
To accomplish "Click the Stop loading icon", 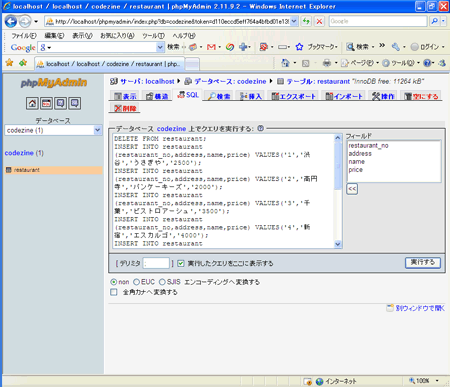I will [319, 21].
